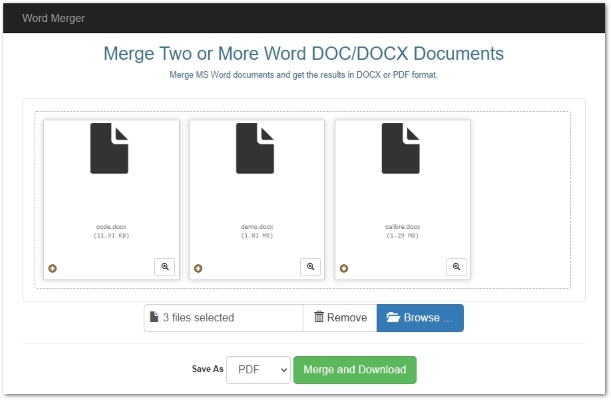This screenshot has width=611, height=400.
Task: Click the calibre.docx document icon
Action: [401, 149]
